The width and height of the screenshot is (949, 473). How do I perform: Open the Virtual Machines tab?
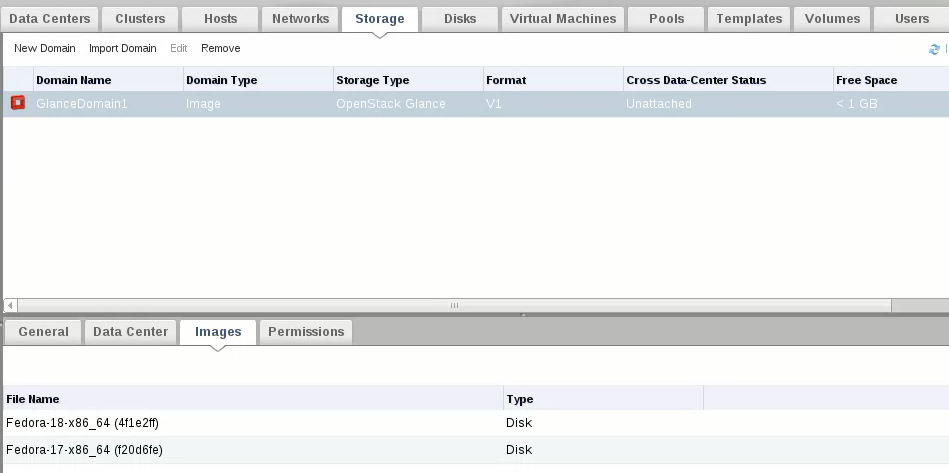point(563,19)
